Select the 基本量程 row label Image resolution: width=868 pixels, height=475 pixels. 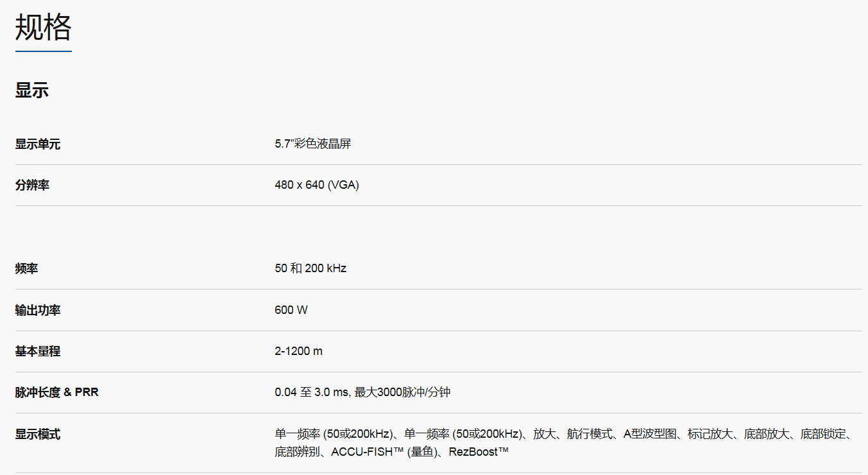point(38,351)
